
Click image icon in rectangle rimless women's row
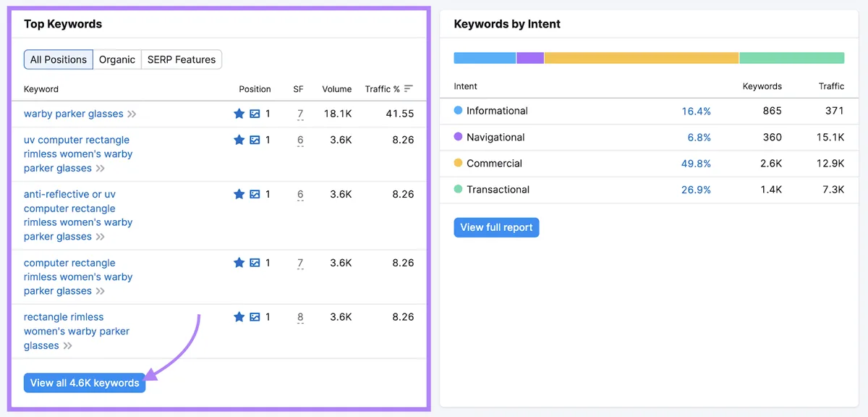click(255, 317)
